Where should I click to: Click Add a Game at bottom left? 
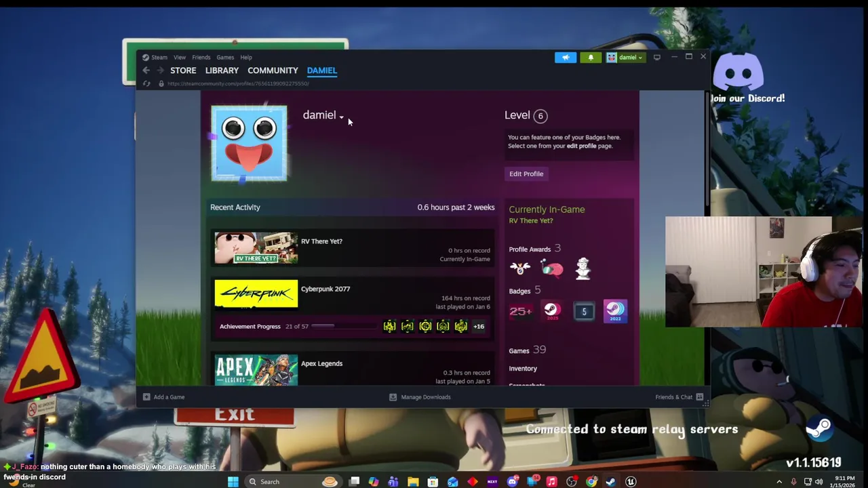[163, 397]
